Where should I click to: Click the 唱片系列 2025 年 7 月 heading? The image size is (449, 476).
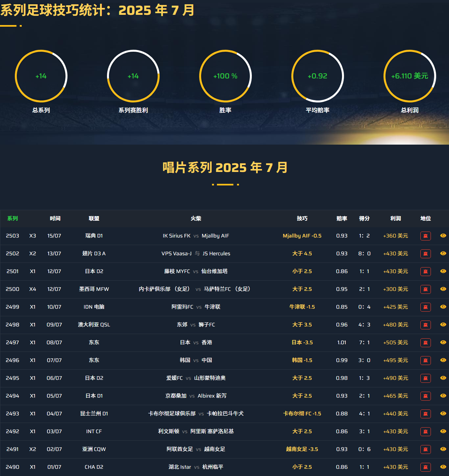coord(225,167)
